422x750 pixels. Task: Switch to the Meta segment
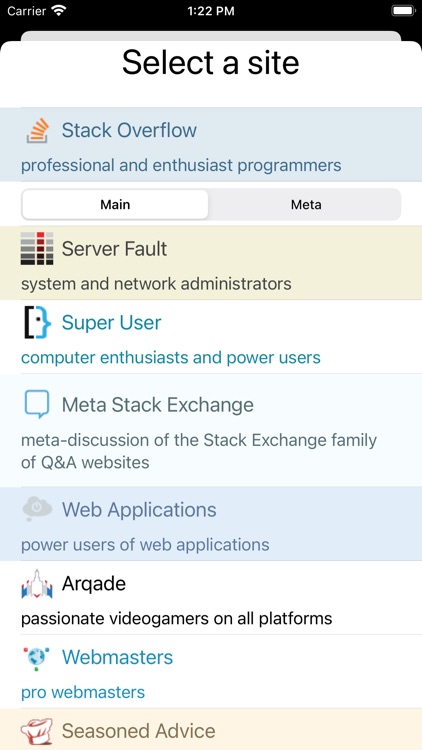point(306,205)
